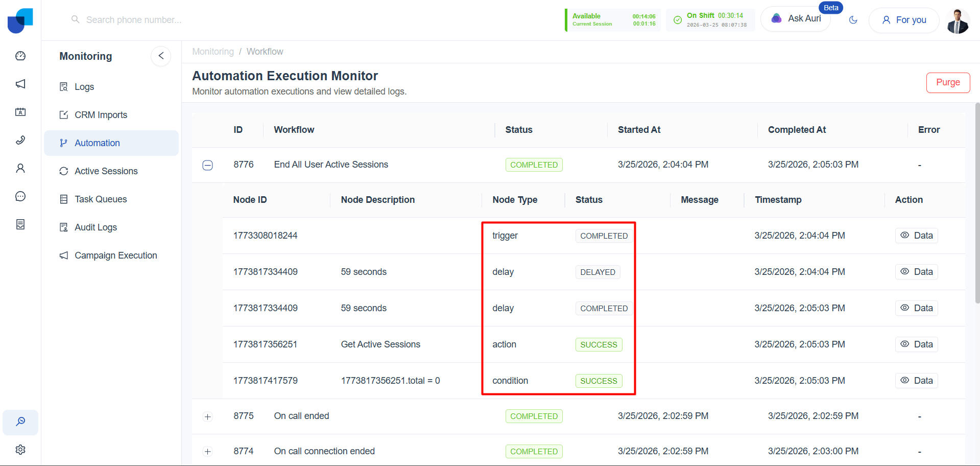980x466 pixels.
Task: Select the megaphone campaigns icon in sidebar
Action: (20, 83)
